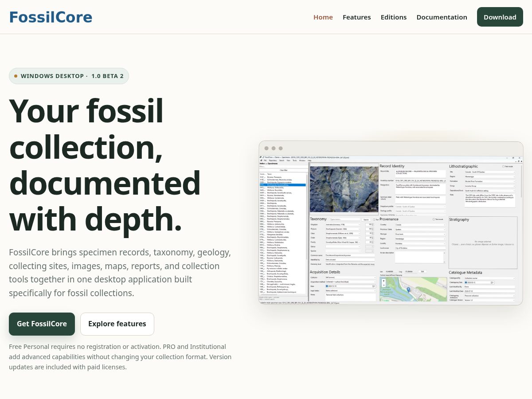Click the 'WINDOWS DESKTOP · 1.0 BETA 2' badge
This screenshot has width=532, height=399.
point(69,76)
